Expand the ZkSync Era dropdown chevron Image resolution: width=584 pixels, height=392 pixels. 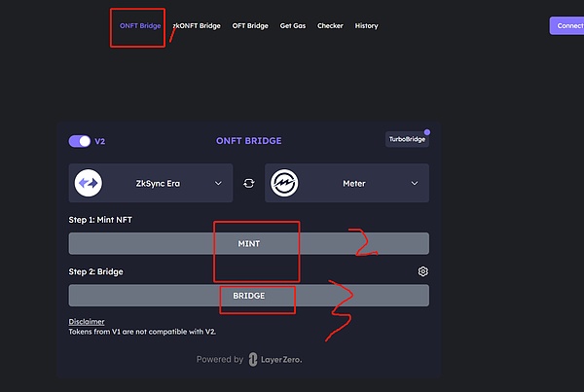point(217,183)
